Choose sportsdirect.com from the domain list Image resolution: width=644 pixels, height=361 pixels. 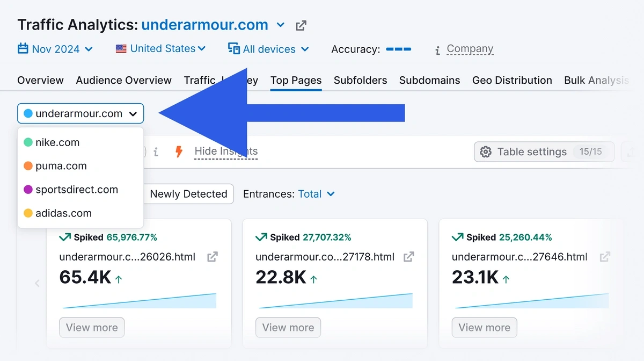coord(80,190)
